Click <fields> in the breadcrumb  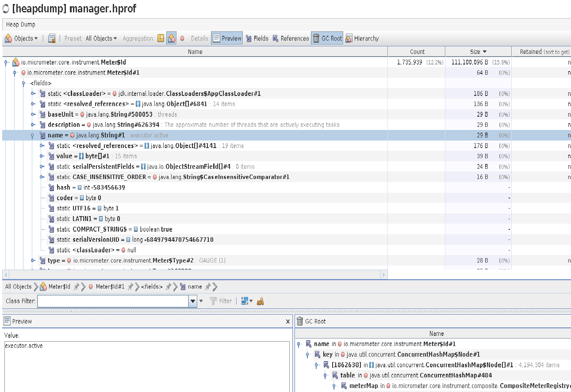(x=152, y=287)
